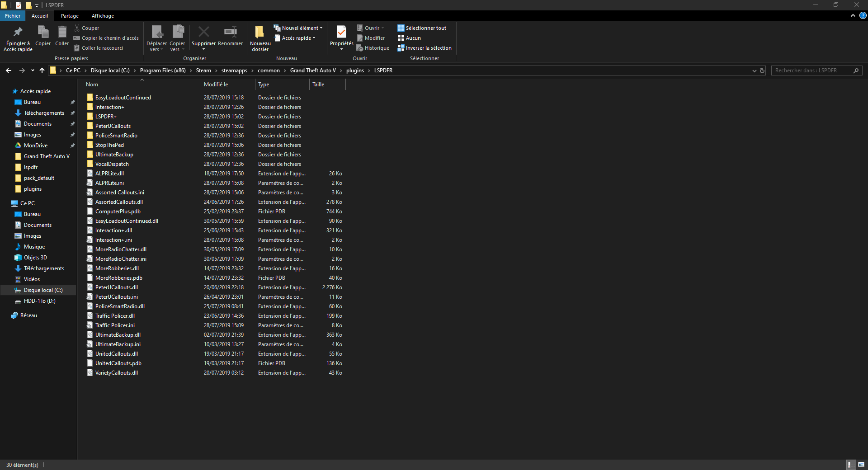Go forward with the forward arrow
Screen dimensions: 868x470
pos(22,70)
